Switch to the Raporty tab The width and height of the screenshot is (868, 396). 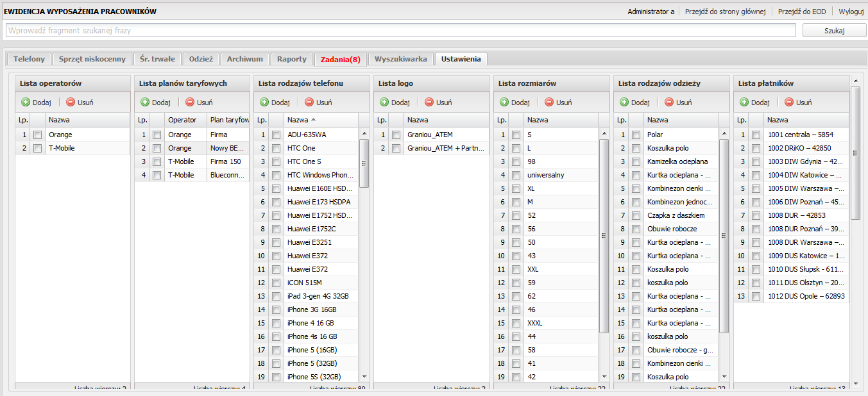point(292,59)
